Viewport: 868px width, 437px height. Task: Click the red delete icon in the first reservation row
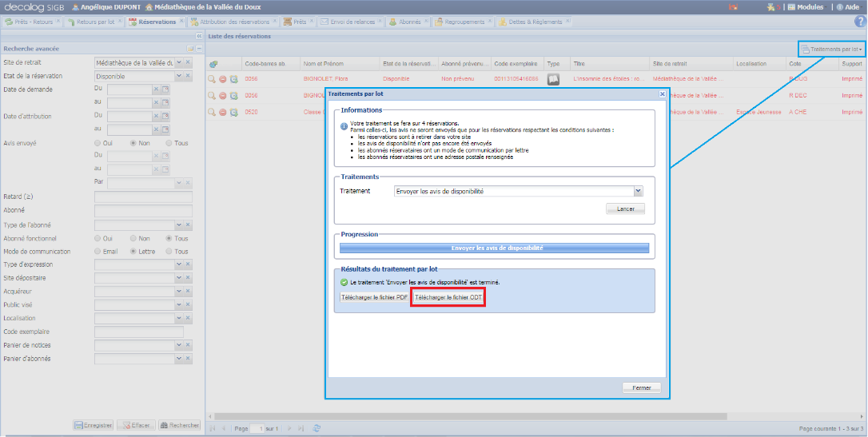click(222, 79)
